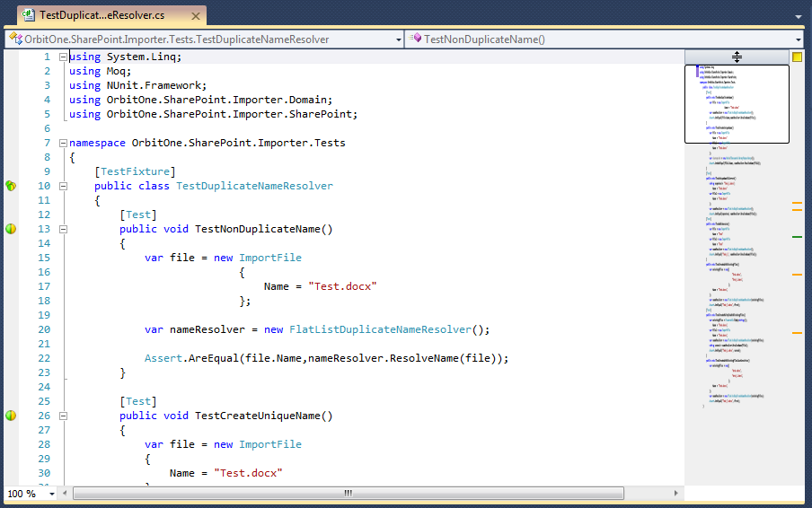Click the test status icon beside TestDuplicateNameResolver class
This screenshot has width=812, height=508.
click(x=11, y=186)
